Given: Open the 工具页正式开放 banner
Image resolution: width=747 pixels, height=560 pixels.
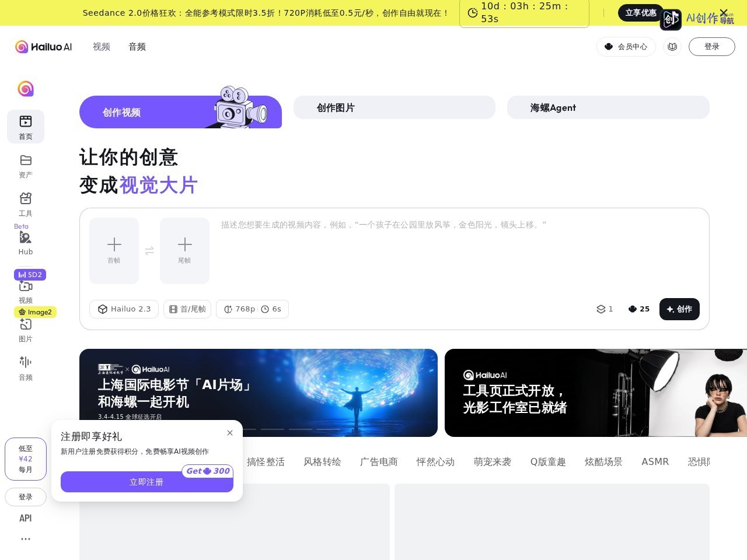Looking at the screenshot, I should 596,393.
